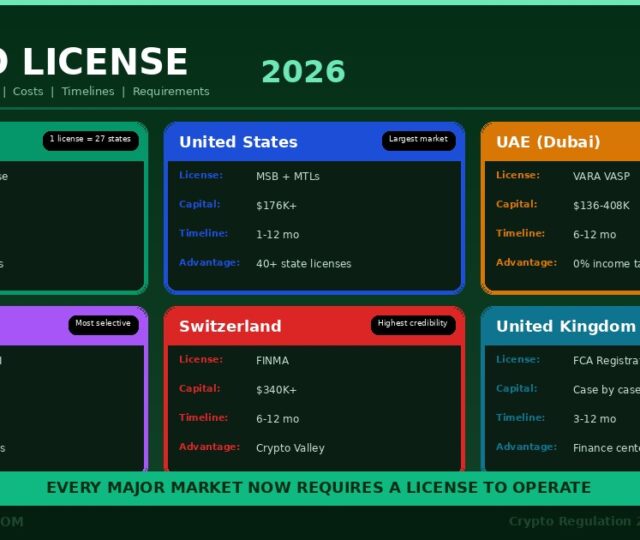The image size is (640, 540).
Task: Click the 'Largest market' badge
Action: coord(418,141)
